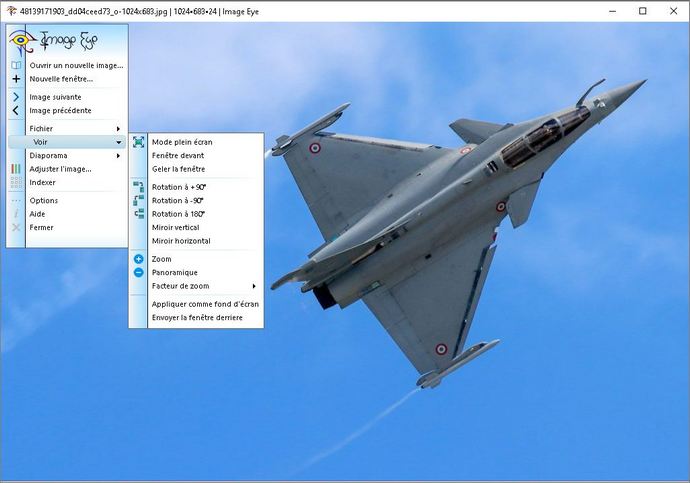The width and height of the screenshot is (690, 483).
Task: Click the right chevron icon for Image suivante
Action: [16, 97]
